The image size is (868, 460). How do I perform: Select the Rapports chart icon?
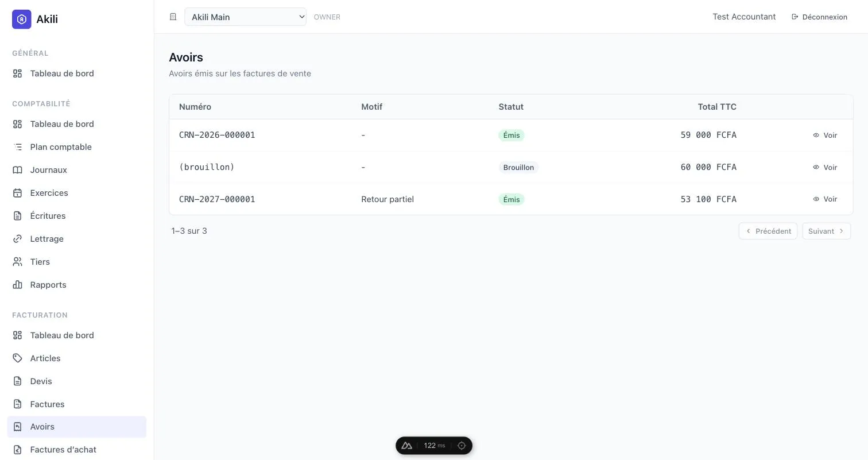(18, 285)
